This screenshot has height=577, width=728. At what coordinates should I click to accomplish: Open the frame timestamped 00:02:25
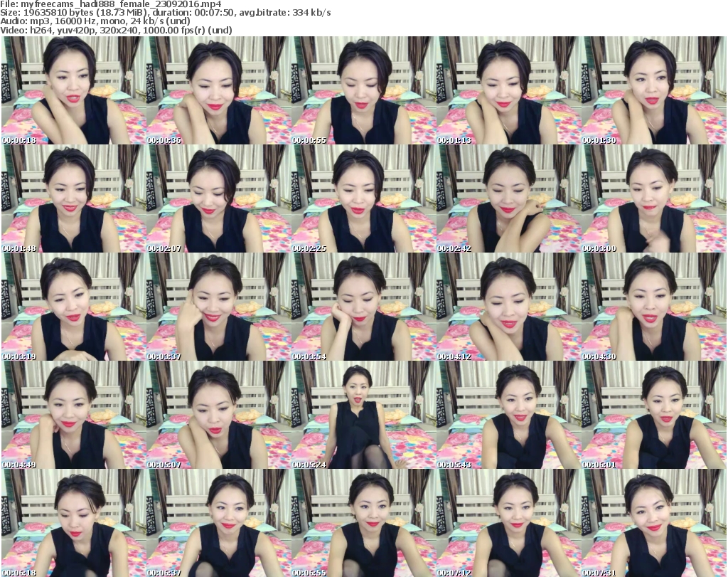(x=364, y=198)
